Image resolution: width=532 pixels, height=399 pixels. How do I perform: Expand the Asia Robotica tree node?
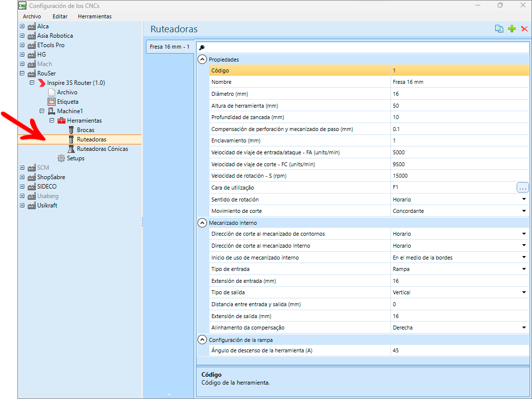22,36
